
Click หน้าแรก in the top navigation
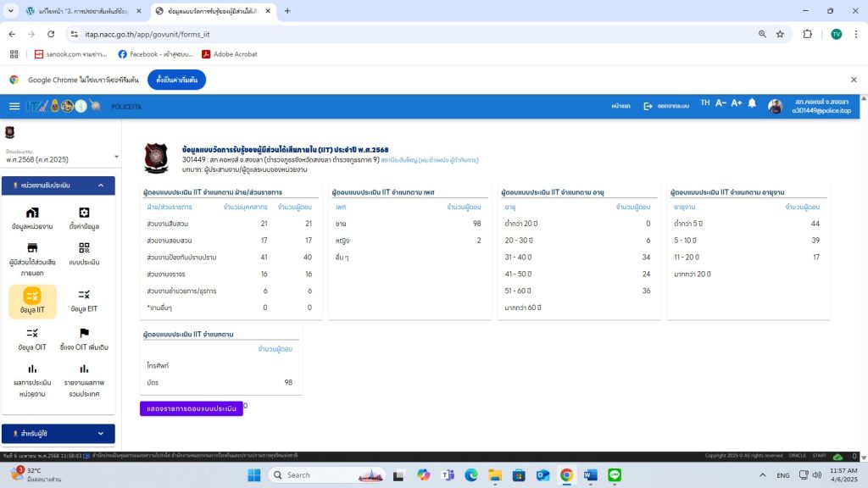[x=621, y=106]
